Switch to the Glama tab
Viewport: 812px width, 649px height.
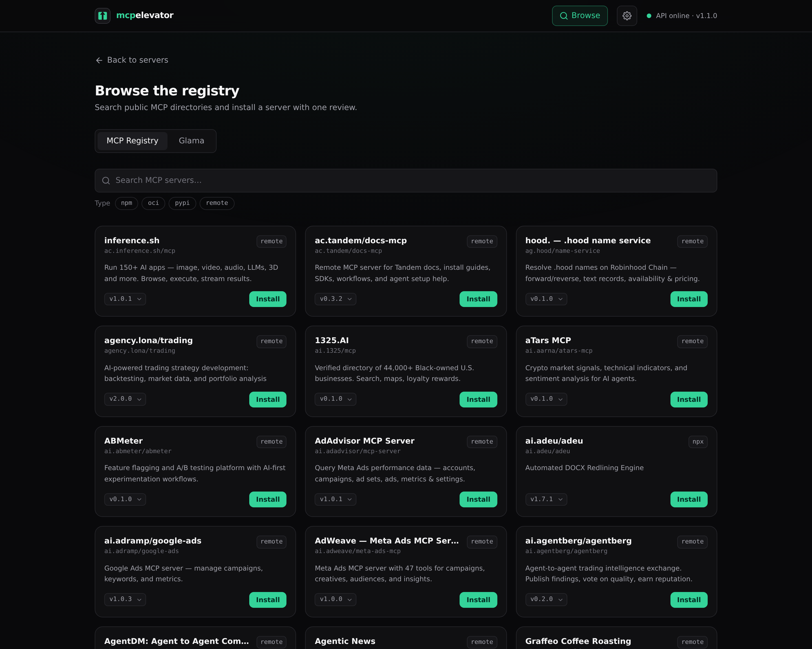point(191,141)
